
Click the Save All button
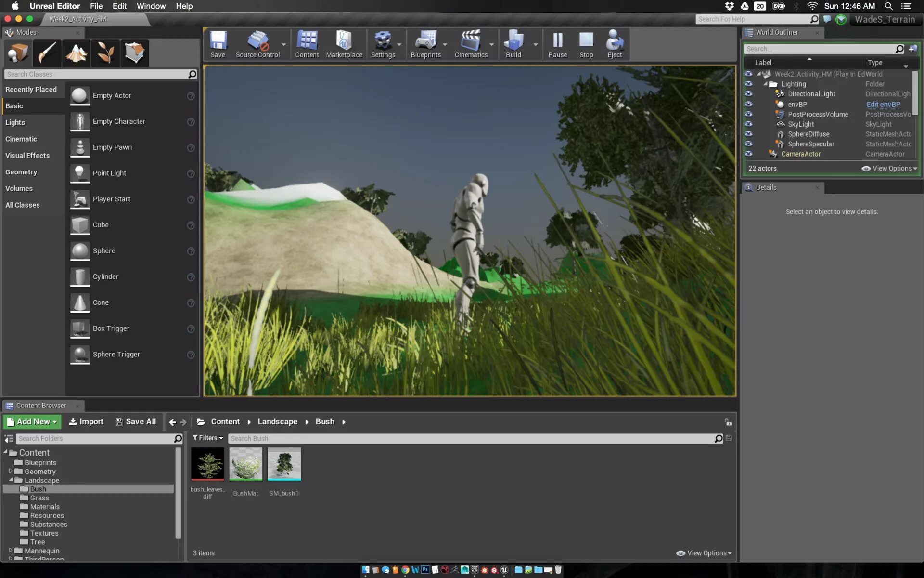pos(136,421)
